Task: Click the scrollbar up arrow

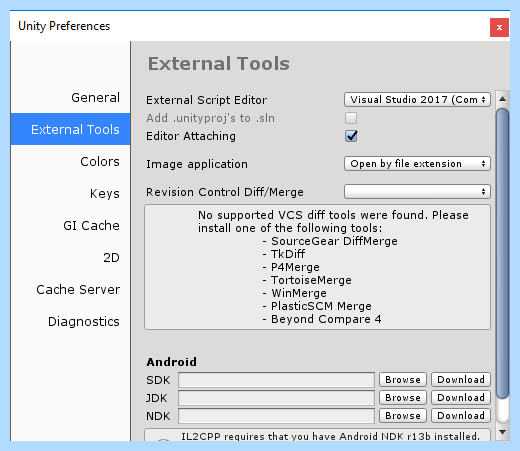Action: (x=502, y=99)
